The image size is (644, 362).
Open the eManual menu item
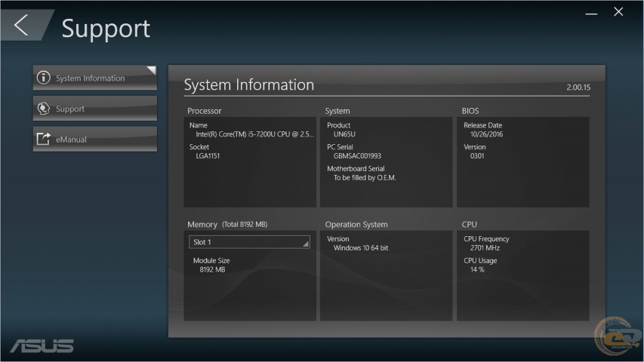(x=95, y=139)
